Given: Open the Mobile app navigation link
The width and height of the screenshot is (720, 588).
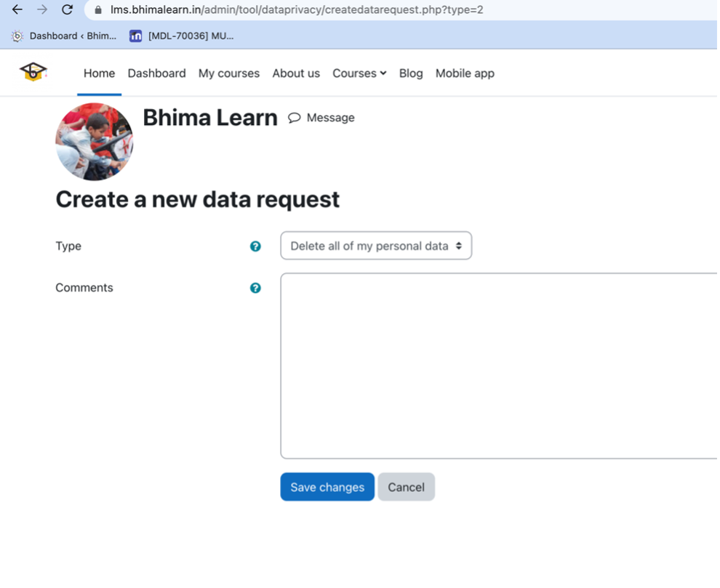Looking at the screenshot, I should (465, 73).
